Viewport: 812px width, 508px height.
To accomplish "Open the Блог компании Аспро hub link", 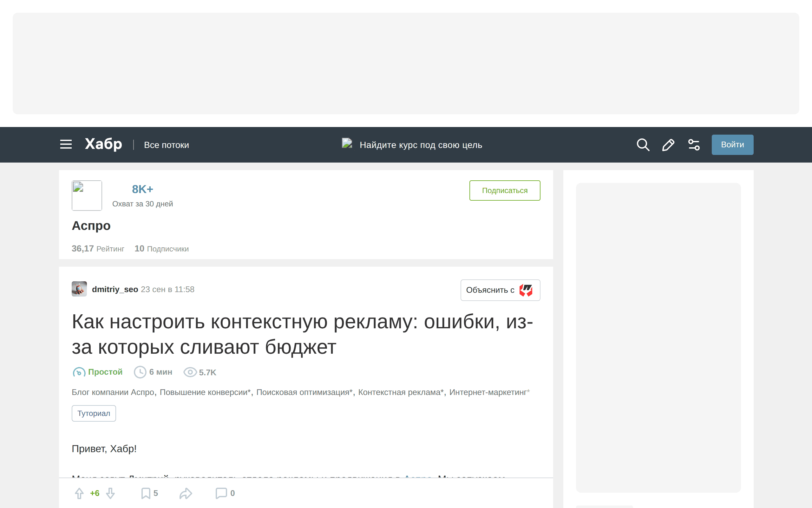I will tap(113, 392).
